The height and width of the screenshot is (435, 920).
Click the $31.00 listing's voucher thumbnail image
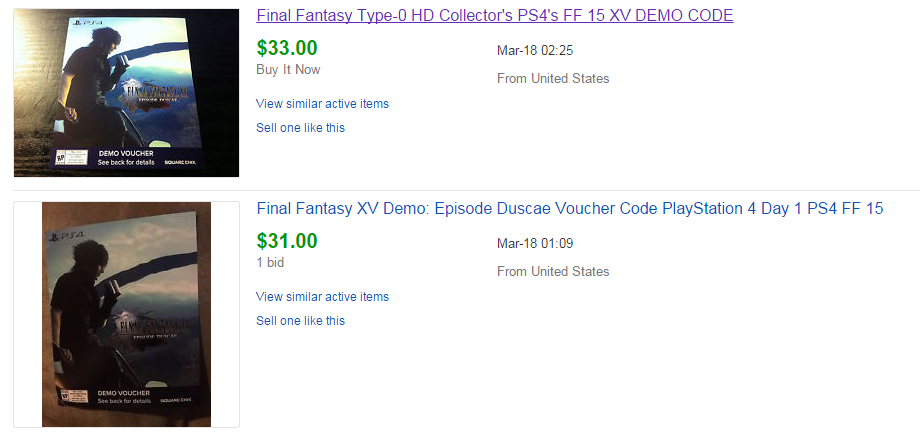tap(126, 314)
